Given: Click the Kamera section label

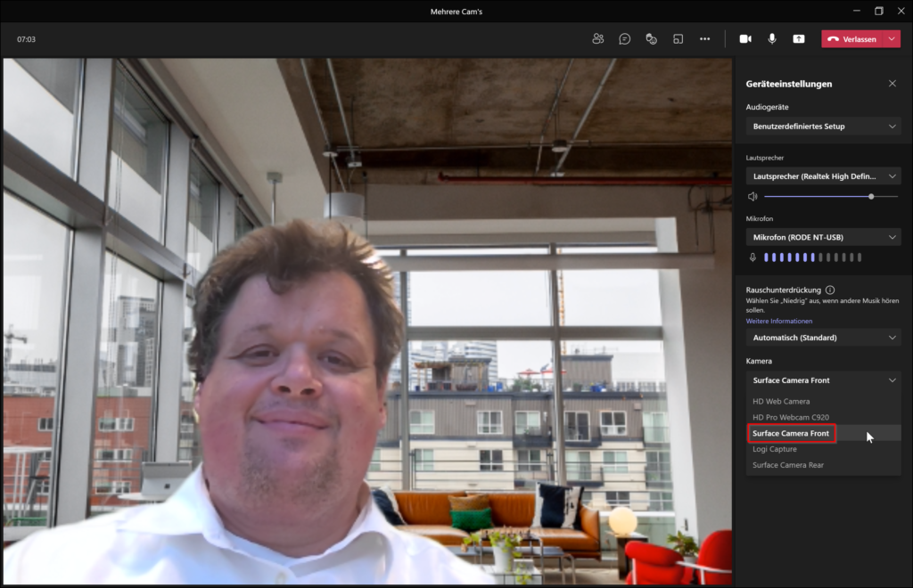Looking at the screenshot, I should (759, 361).
